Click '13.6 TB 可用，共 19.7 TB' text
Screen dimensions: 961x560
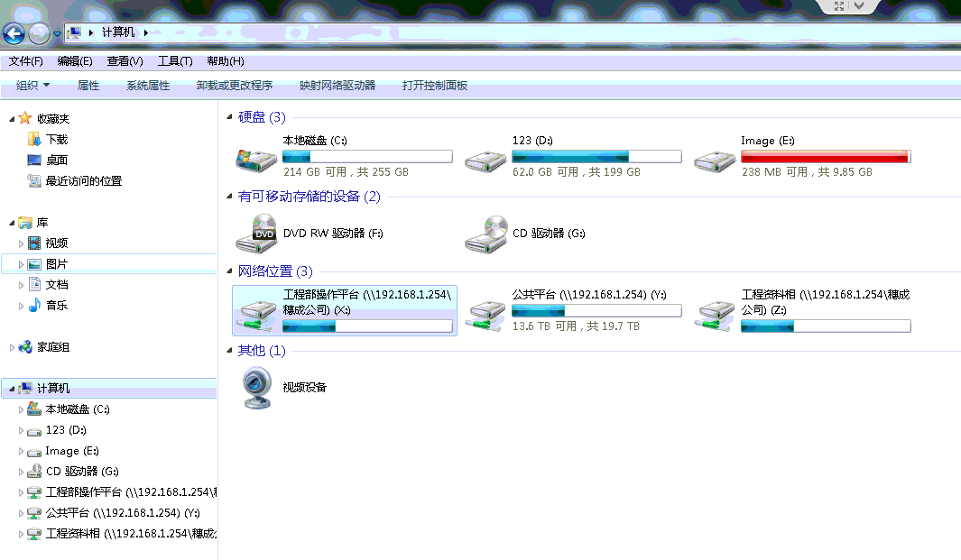(x=576, y=326)
